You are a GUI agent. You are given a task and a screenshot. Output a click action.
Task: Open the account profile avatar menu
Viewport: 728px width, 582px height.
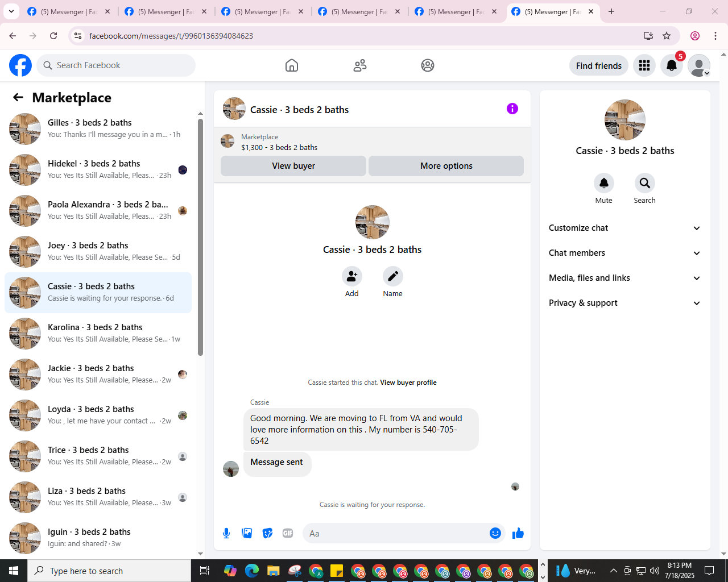pos(699,65)
